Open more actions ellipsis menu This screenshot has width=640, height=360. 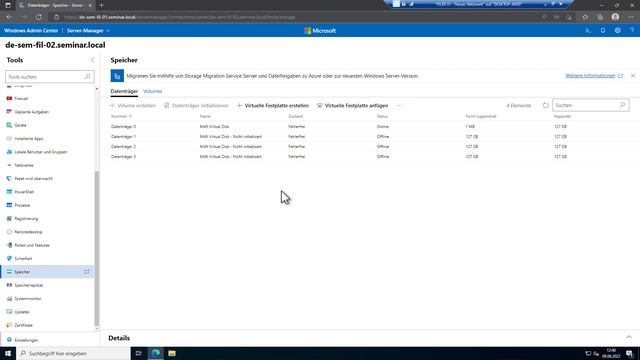(399, 106)
